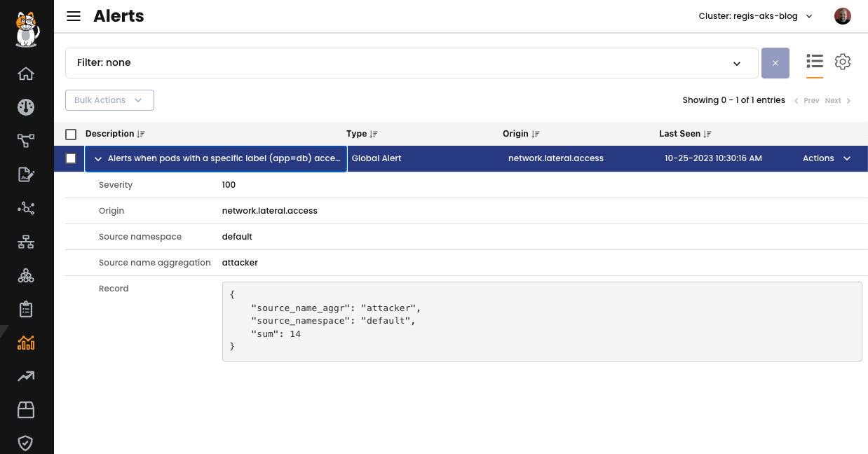Open the hamburger navigation menu

[74, 16]
